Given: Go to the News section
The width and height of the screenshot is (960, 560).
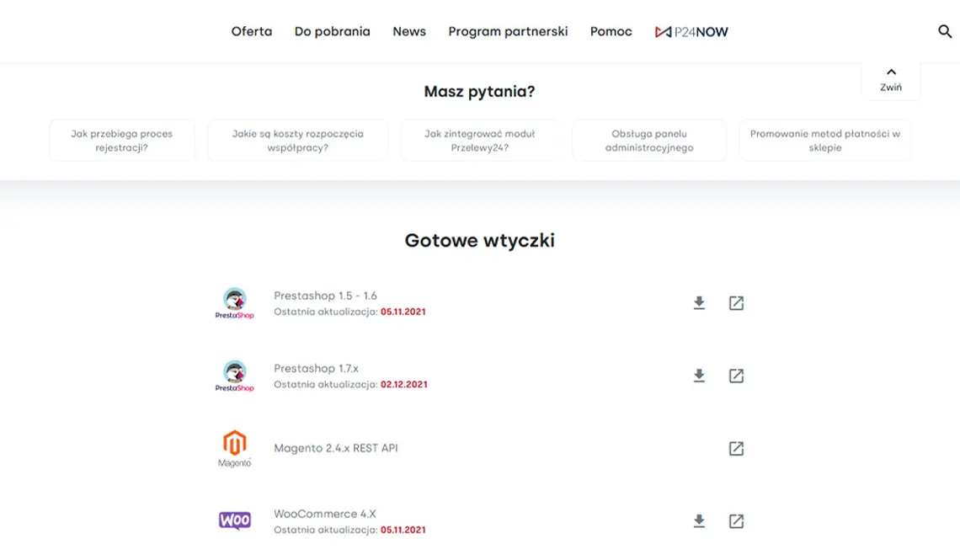Looking at the screenshot, I should pyautogui.click(x=409, y=31).
